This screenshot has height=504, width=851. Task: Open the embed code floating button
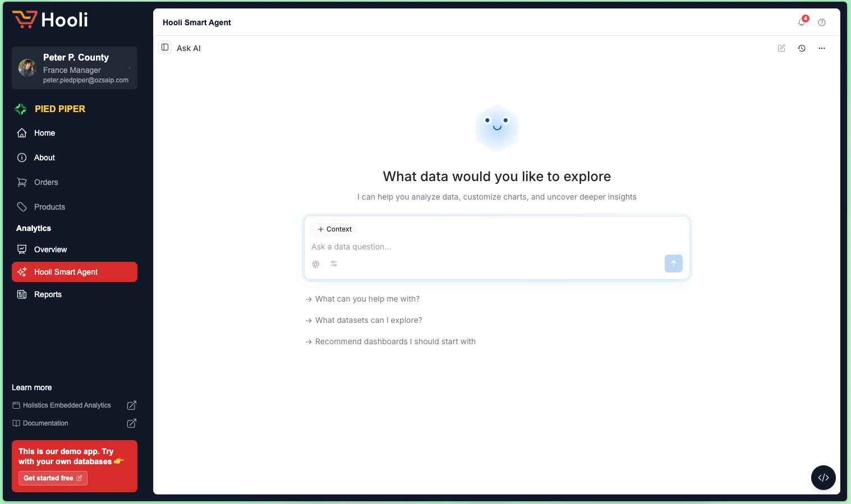tap(824, 478)
